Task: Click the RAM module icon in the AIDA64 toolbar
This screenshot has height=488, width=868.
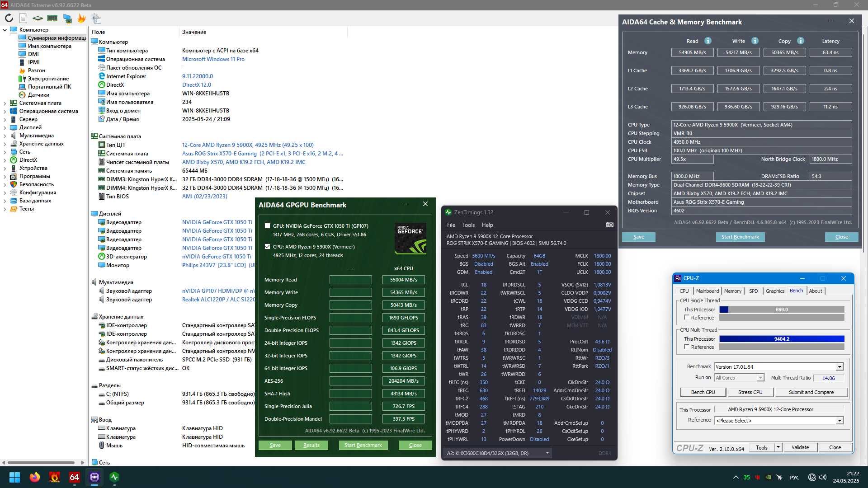Action: [x=52, y=18]
